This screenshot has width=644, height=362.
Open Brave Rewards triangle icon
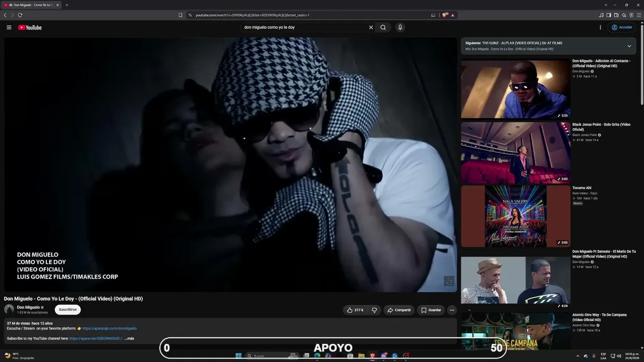click(453, 15)
